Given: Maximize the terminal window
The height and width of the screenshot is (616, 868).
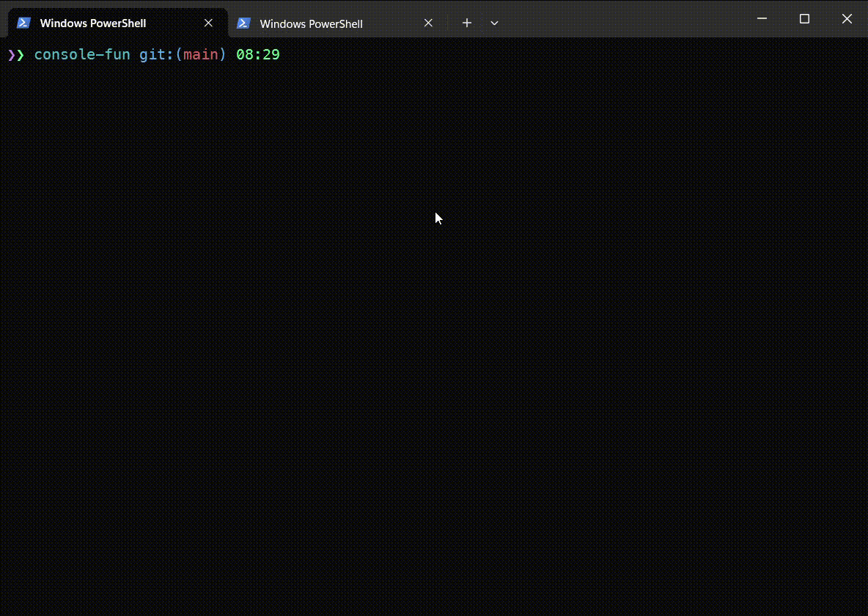Looking at the screenshot, I should (x=804, y=19).
